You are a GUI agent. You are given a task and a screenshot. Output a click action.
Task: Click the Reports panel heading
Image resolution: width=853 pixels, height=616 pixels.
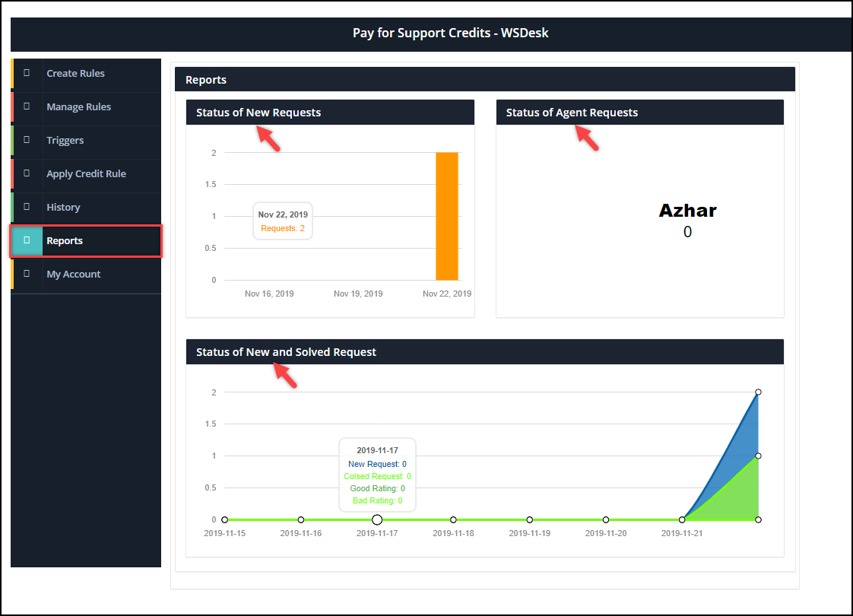click(x=205, y=80)
